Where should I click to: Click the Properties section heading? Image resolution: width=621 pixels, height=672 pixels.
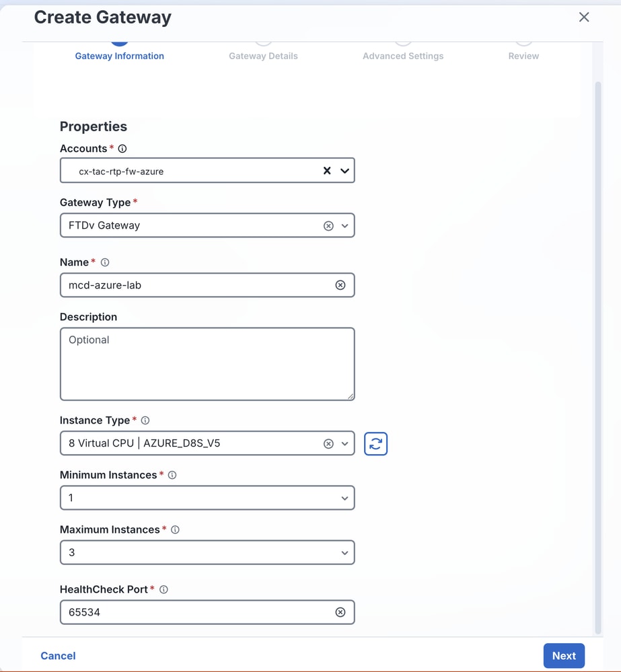click(94, 126)
